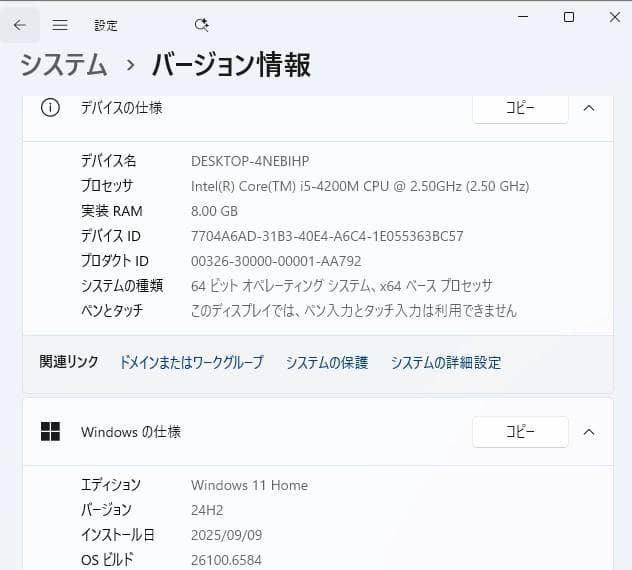The width and height of the screenshot is (632, 570).
Task: Click the search icon beside 設定
Action: pos(201,25)
